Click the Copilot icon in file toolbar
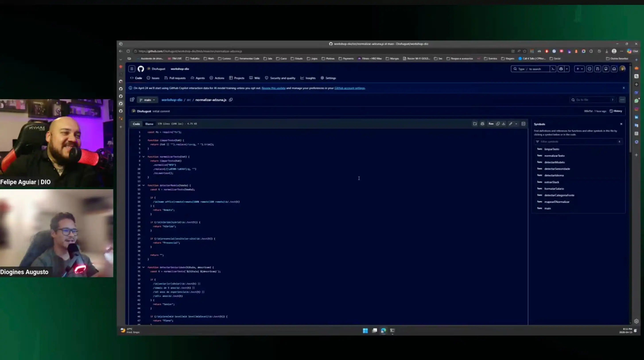 click(x=482, y=124)
